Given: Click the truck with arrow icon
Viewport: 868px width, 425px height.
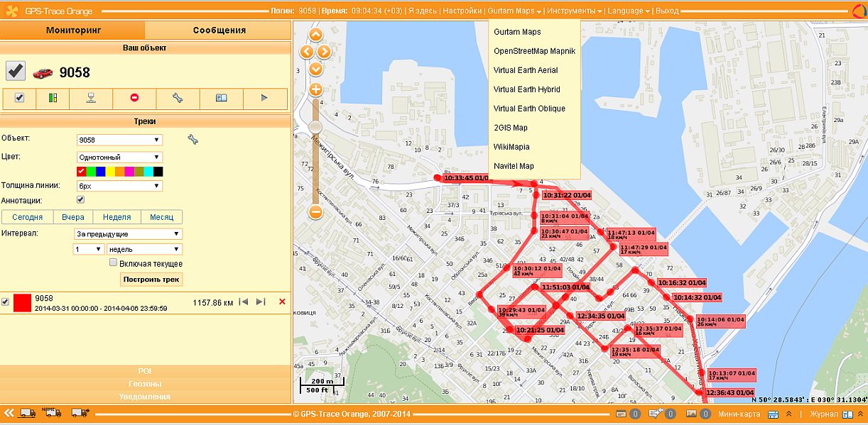Looking at the screenshot, I should [x=80, y=413].
